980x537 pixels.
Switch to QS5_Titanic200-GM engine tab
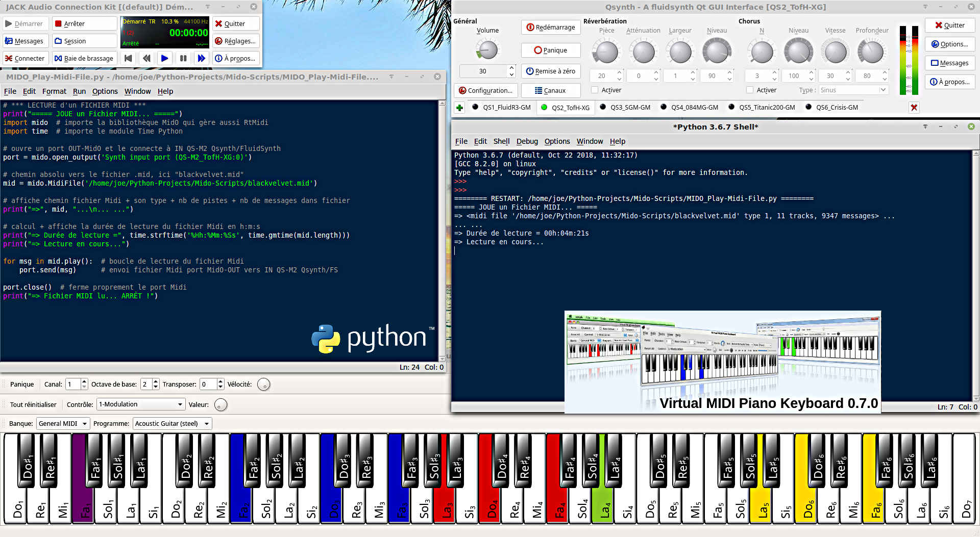(762, 107)
